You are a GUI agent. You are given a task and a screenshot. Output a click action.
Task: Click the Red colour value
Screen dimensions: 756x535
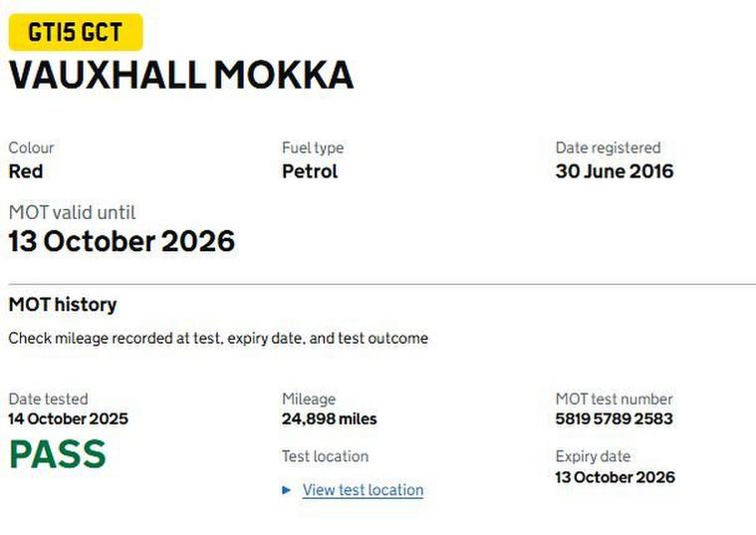[26, 171]
